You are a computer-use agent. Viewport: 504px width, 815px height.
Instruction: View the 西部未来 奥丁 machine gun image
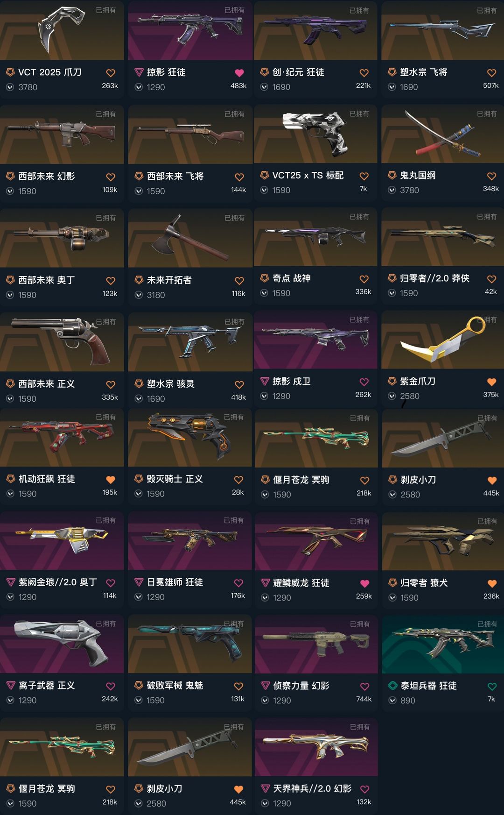62,238
